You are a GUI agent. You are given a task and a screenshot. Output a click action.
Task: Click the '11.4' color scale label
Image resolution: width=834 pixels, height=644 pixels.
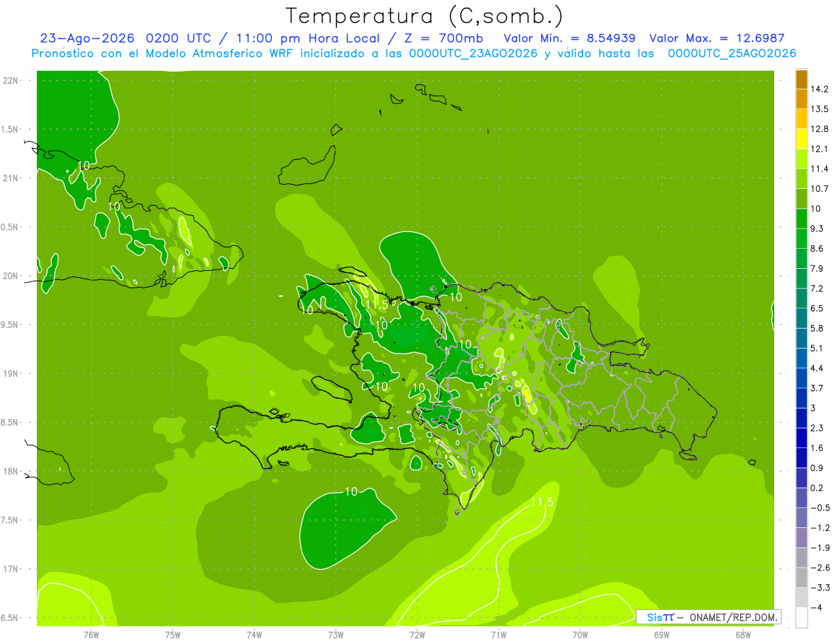tap(820, 169)
